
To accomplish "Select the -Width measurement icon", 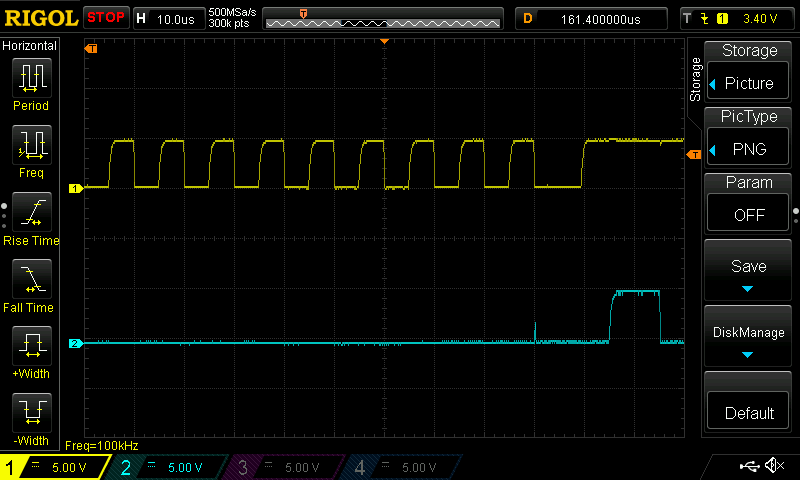I will [32, 413].
